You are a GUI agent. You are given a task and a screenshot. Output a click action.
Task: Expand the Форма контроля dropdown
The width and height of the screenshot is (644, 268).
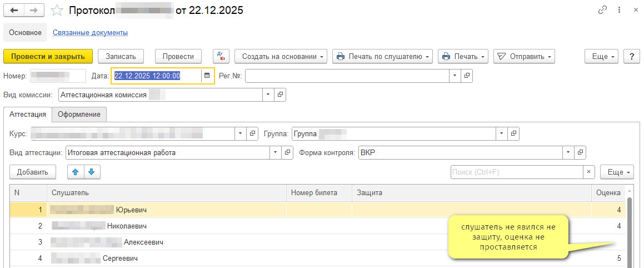(568, 152)
